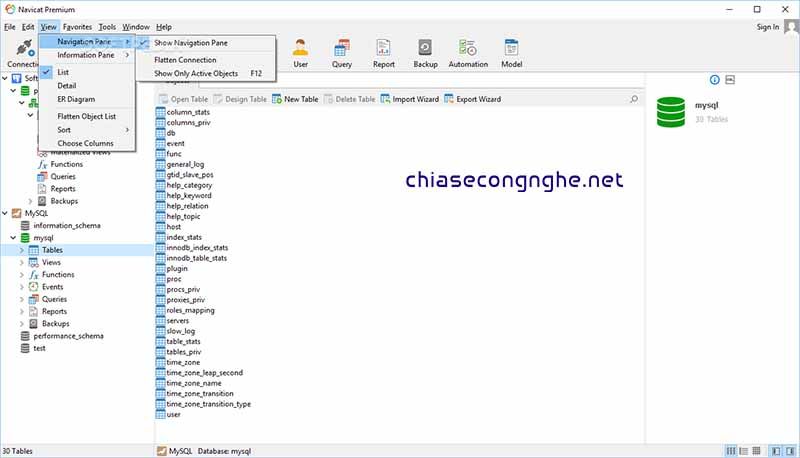This screenshot has width=800, height=458.
Task: Open the Backup tool
Action: click(425, 52)
